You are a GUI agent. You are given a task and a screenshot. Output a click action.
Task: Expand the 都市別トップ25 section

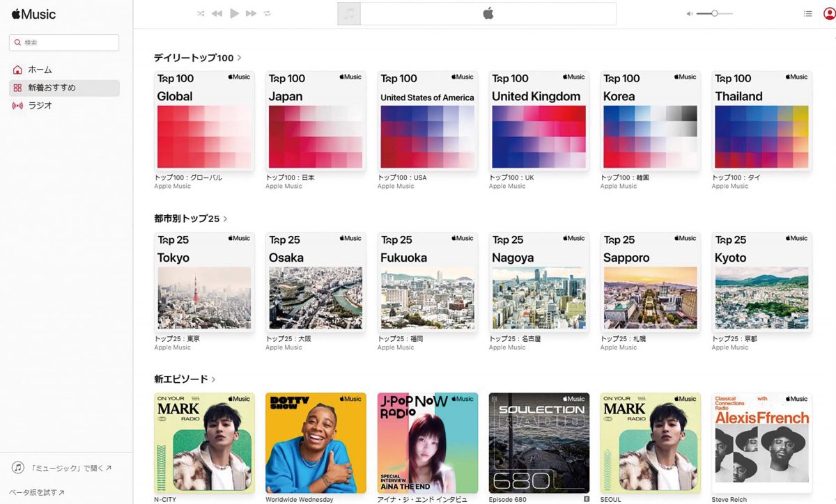click(x=191, y=219)
